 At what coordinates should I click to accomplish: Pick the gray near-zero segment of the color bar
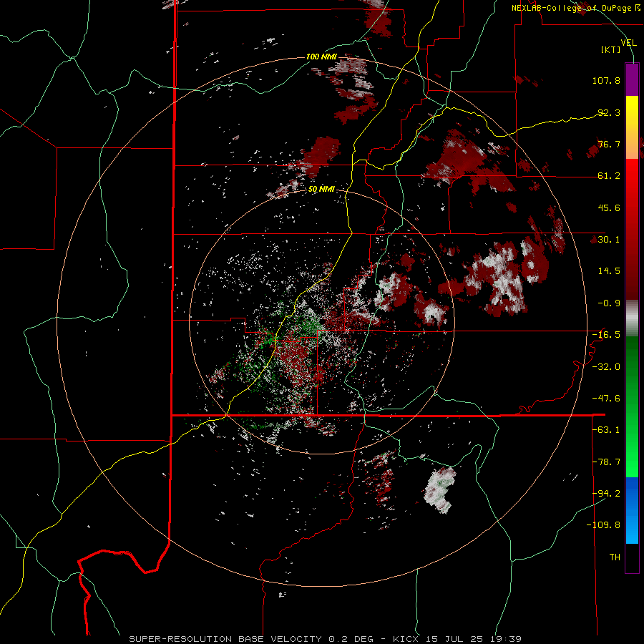(x=632, y=318)
